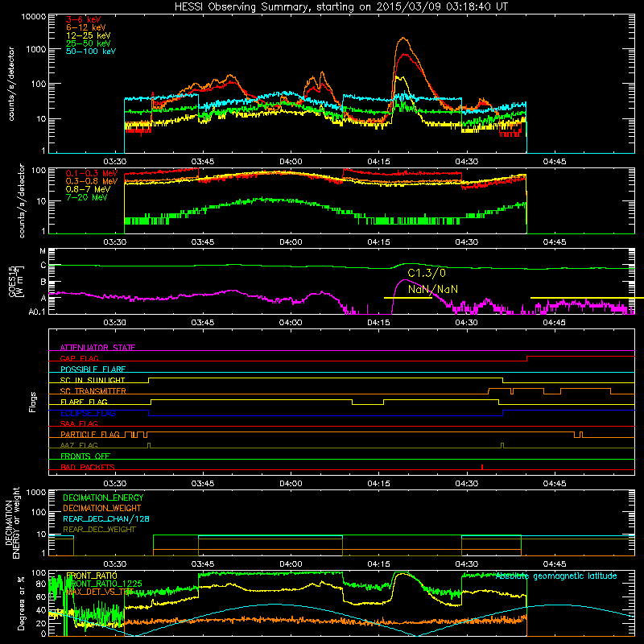Image resolution: width=644 pixels, height=644 pixels.
Task: Click the REAR_DEC_WEIGHT legend label
Action: pyautogui.click(x=99, y=530)
